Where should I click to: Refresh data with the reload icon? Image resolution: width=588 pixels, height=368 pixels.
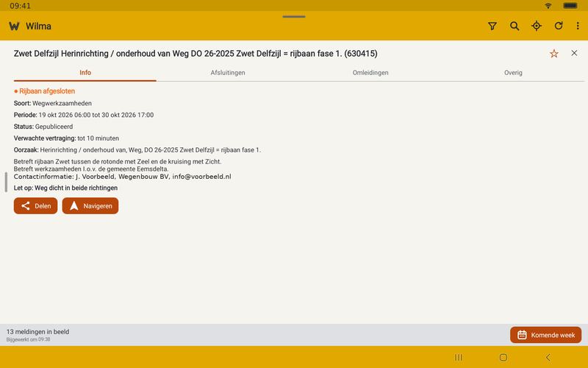[559, 26]
